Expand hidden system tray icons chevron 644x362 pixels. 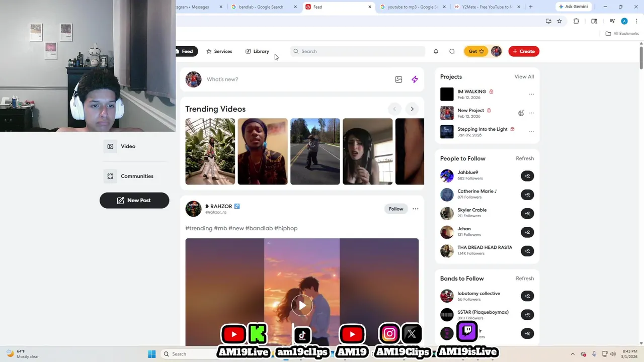click(573, 354)
